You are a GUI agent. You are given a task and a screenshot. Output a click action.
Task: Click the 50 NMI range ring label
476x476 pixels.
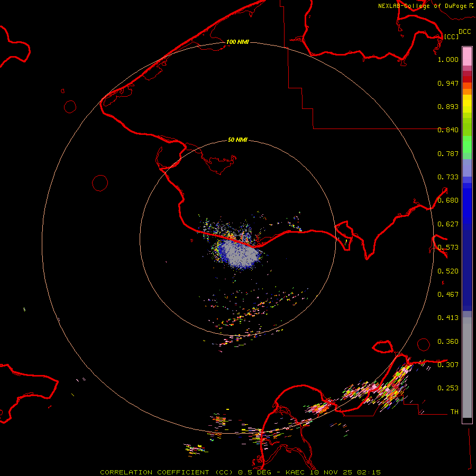[237, 140]
